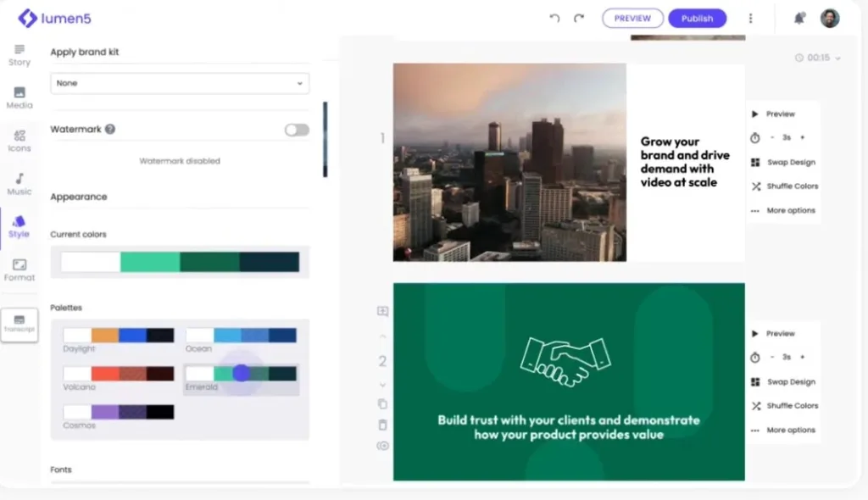This screenshot has height=500, width=868.
Task: Open the Format tab
Action: (x=19, y=270)
